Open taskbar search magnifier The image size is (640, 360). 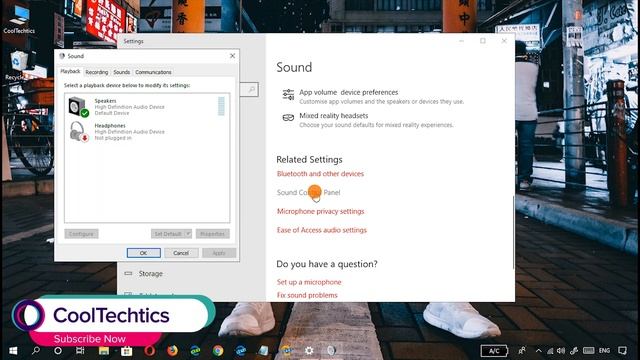[36, 350]
